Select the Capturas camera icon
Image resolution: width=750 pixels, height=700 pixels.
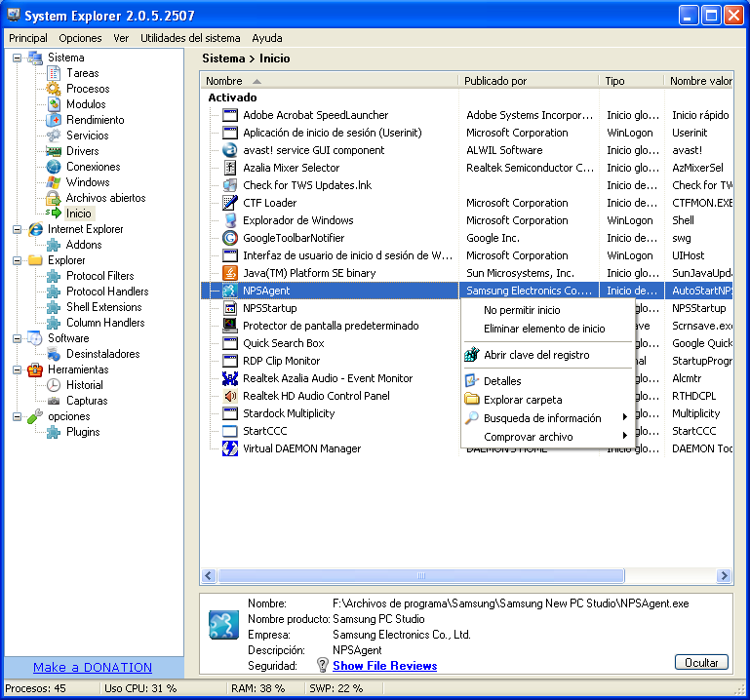(x=54, y=401)
